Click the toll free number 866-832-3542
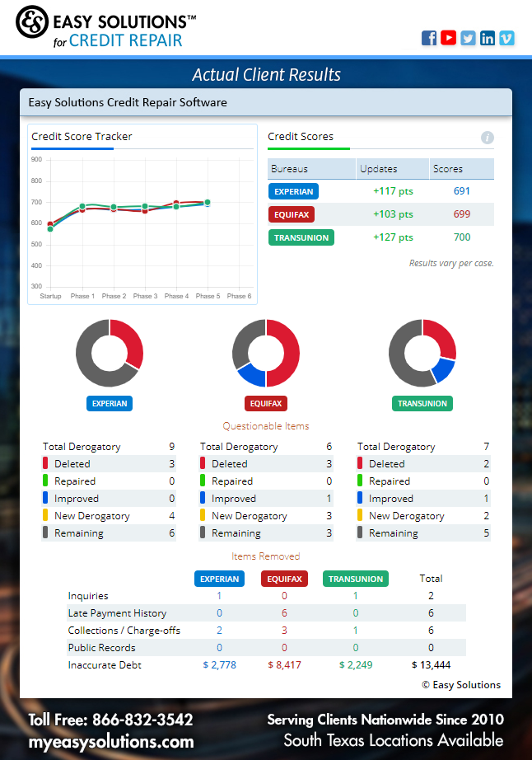Screen dimensions: 532x760 coord(142,720)
